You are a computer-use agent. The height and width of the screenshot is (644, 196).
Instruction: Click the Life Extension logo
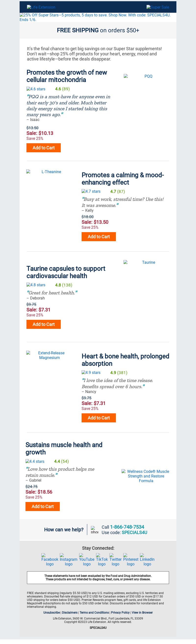tap(41, 7)
